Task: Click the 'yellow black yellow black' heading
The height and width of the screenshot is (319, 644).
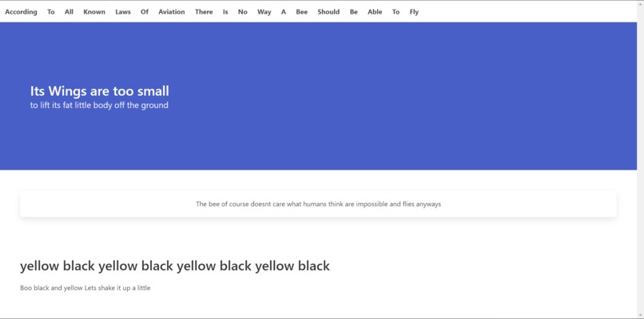Action: tap(175, 266)
